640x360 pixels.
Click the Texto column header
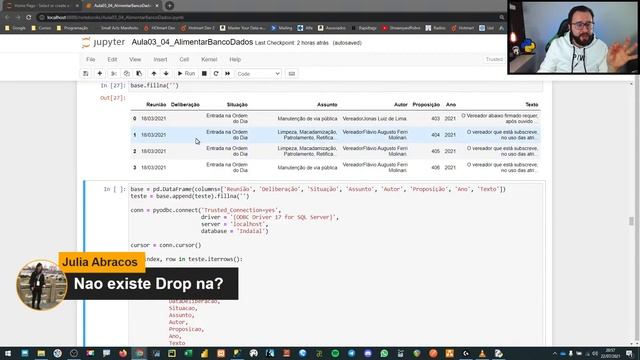point(531,105)
